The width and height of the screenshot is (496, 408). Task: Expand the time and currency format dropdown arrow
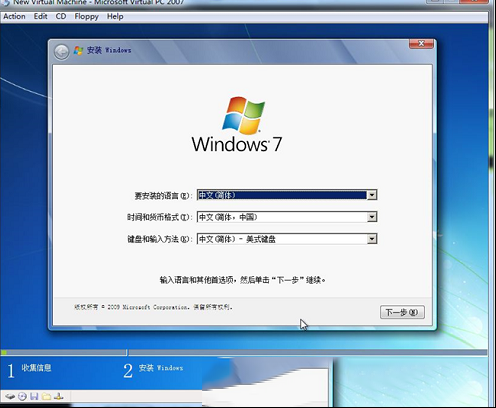(x=372, y=217)
